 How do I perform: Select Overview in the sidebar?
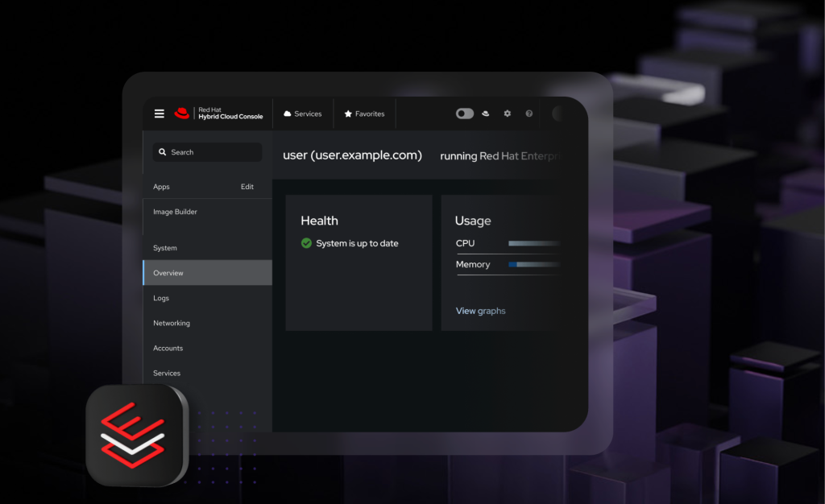pyautogui.click(x=207, y=273)
